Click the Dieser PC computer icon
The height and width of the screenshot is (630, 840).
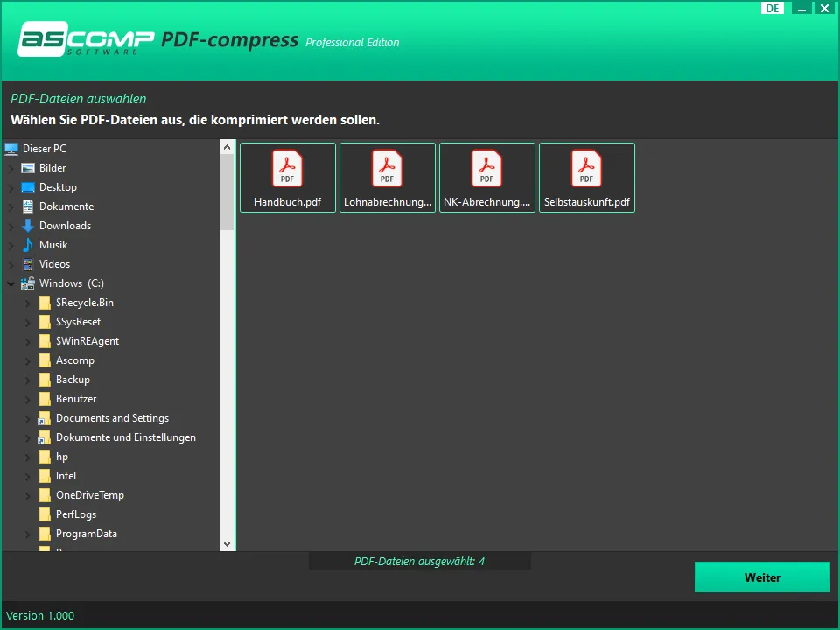[11, 149]
